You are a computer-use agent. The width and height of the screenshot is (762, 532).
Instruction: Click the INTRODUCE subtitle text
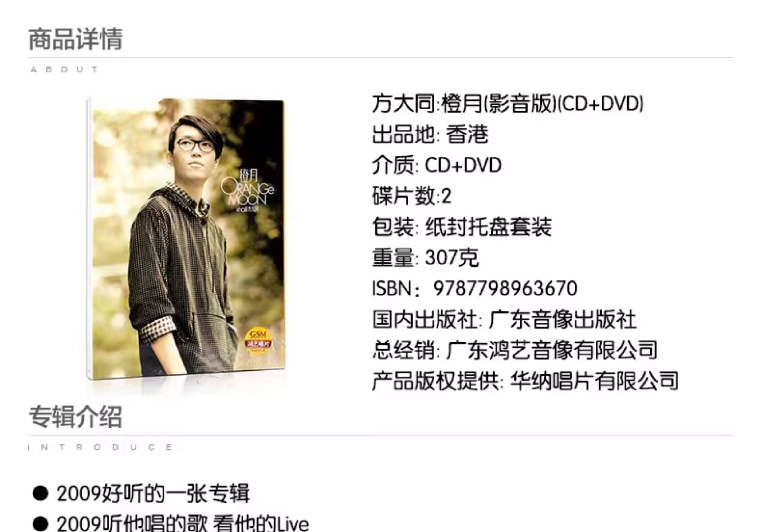100,447
